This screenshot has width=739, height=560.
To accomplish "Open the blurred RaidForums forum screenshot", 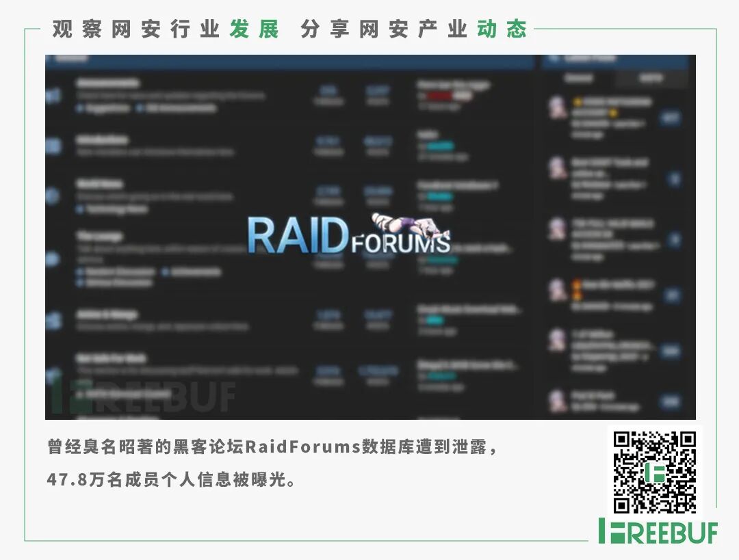I will (370, 237).
